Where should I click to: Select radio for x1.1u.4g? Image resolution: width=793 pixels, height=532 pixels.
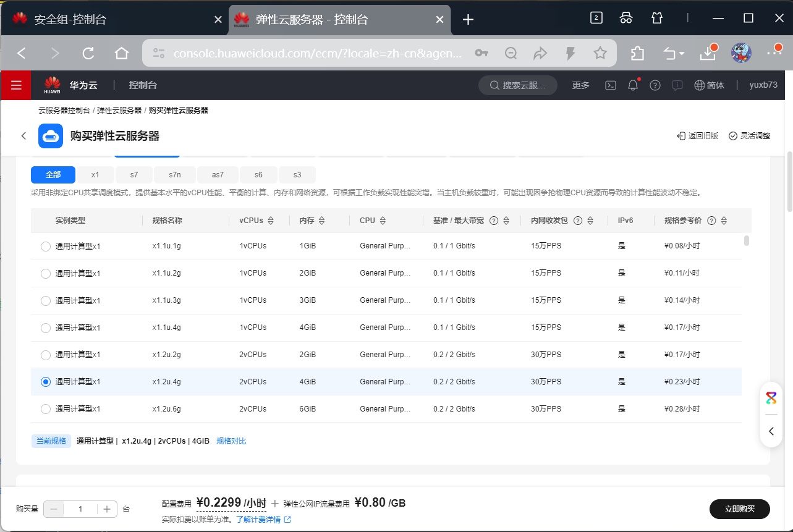(x=45, y=327)
